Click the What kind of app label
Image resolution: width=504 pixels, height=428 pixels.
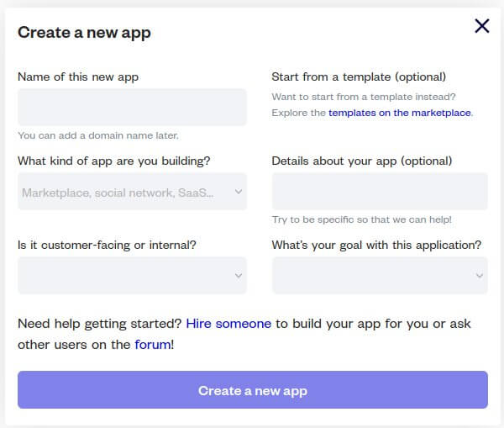pyautogui.click(x=114, y=161)
